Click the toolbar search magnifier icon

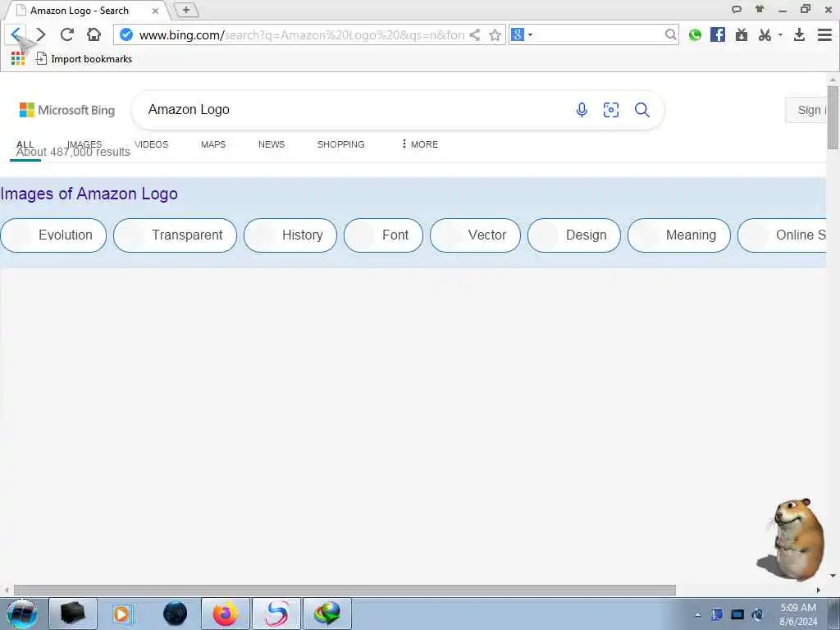point(670,34)
